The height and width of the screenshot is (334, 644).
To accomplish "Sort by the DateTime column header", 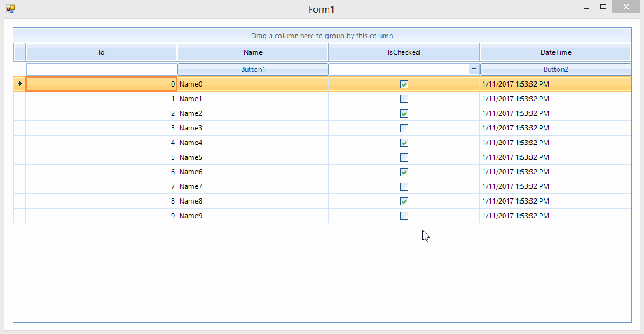I will click(555, 52).
